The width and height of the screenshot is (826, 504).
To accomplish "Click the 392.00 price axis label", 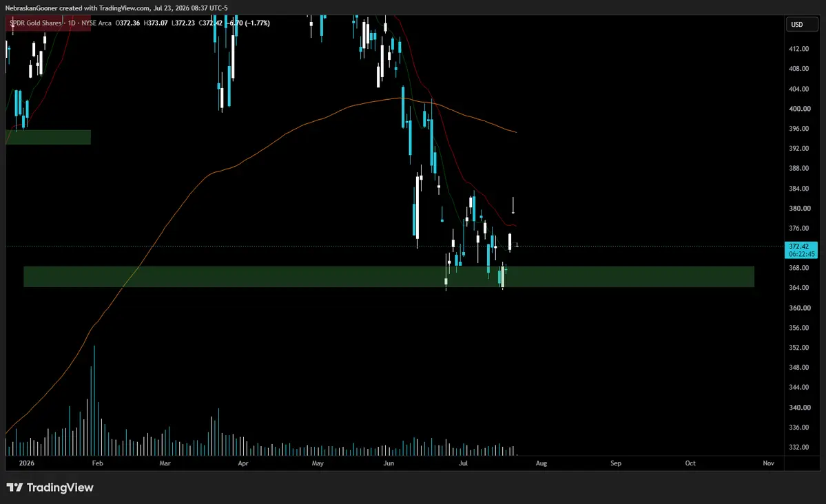I will 798,149.
